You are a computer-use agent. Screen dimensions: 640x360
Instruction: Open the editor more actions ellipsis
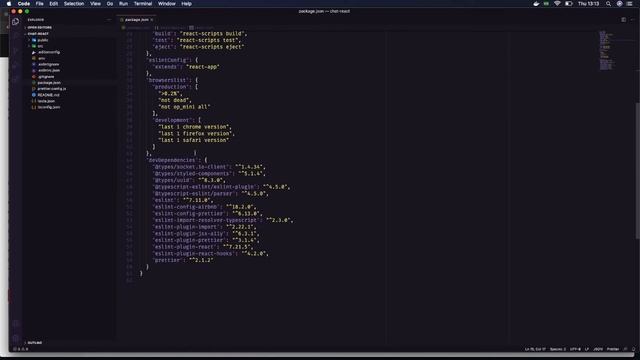[x=632, y=20]
